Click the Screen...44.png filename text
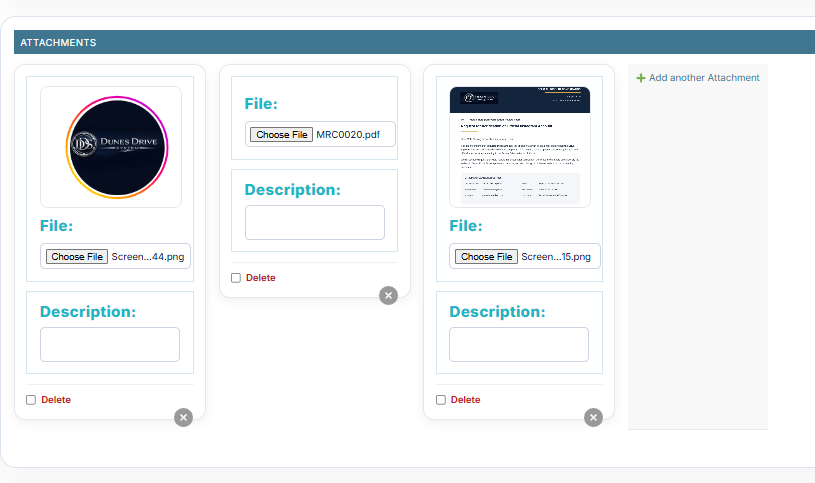Screen dimensions: 815x483 point(148,257)
